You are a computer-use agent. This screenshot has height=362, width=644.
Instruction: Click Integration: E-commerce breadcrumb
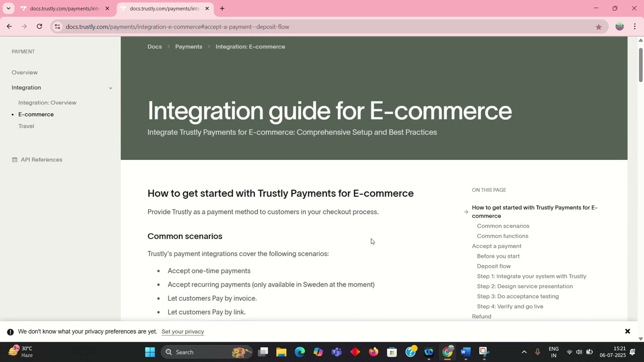(x=250, y=47)
